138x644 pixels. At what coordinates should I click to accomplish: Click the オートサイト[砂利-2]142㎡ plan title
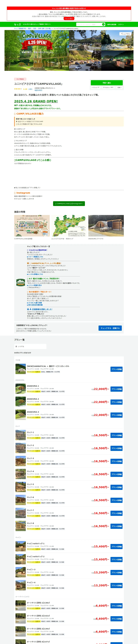[38, 616]
